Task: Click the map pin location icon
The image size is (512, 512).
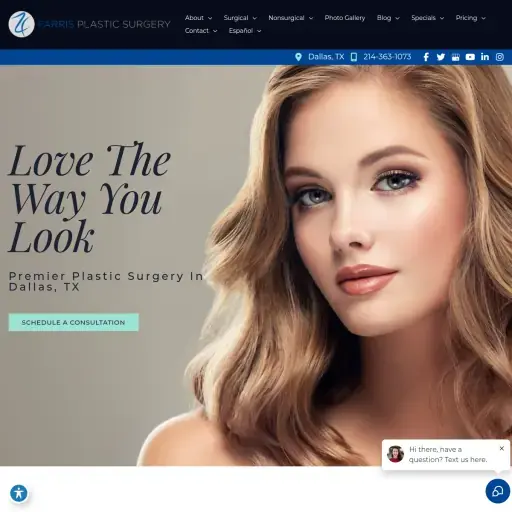Action: coord(298,57)
